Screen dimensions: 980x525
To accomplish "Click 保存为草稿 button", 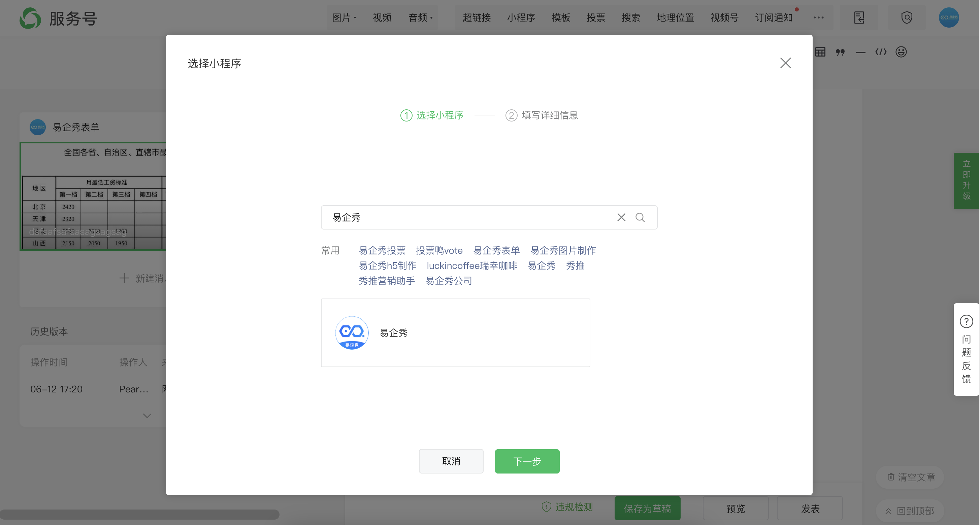I will click(x=648, y=508).
